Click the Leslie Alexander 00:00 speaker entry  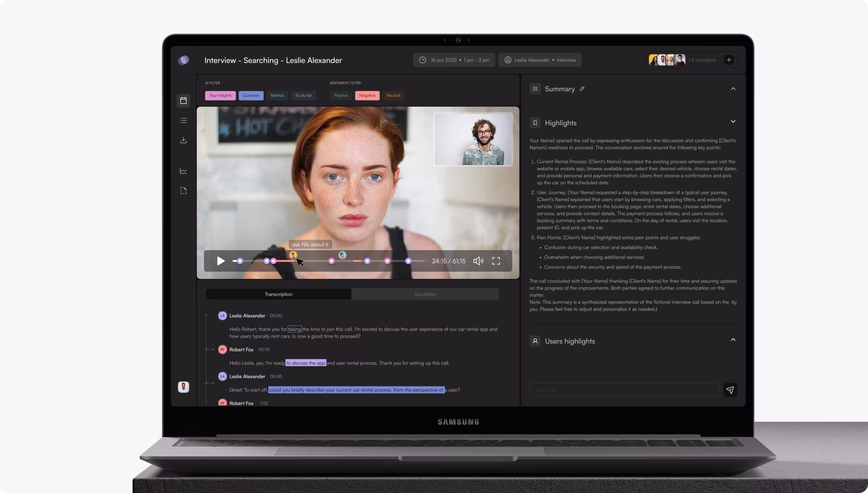[250, 316]
